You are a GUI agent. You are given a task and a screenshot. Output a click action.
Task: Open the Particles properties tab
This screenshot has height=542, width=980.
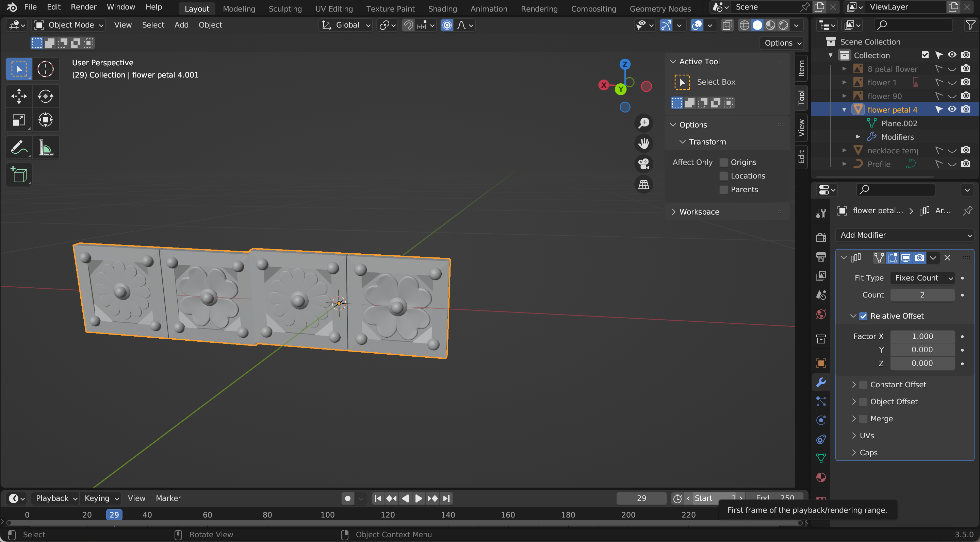pyautogui.click(x=821, y=401)
